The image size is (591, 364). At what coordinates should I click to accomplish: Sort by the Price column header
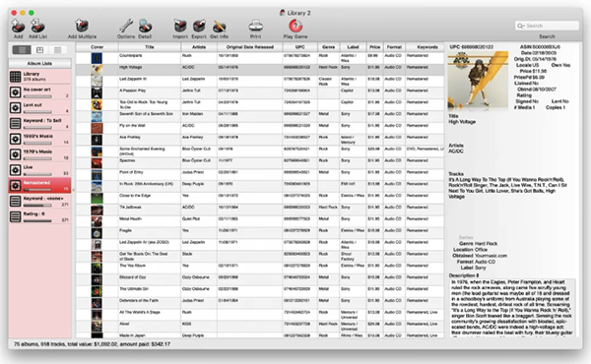pyautogui.click(x=374, y=47)
